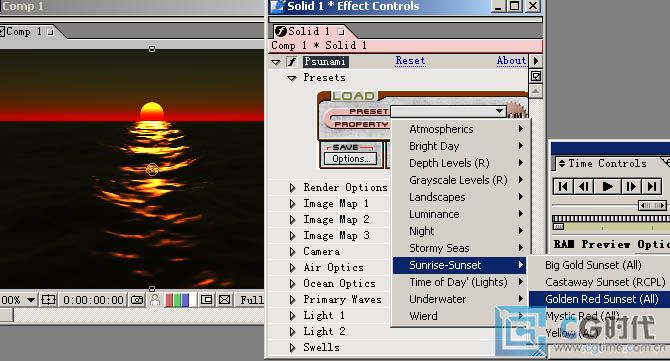Toggle the region of interest icon

pyautogui.click(x=206, y=300)
